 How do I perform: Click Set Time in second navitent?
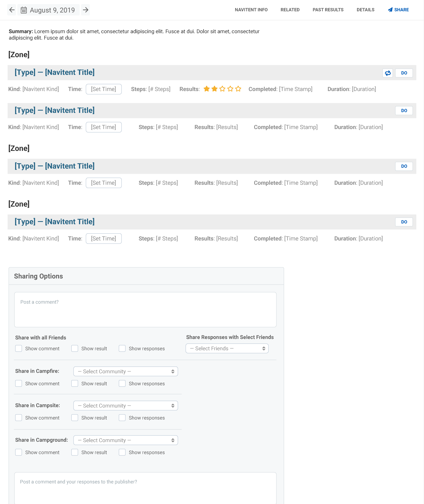[104, 127]
